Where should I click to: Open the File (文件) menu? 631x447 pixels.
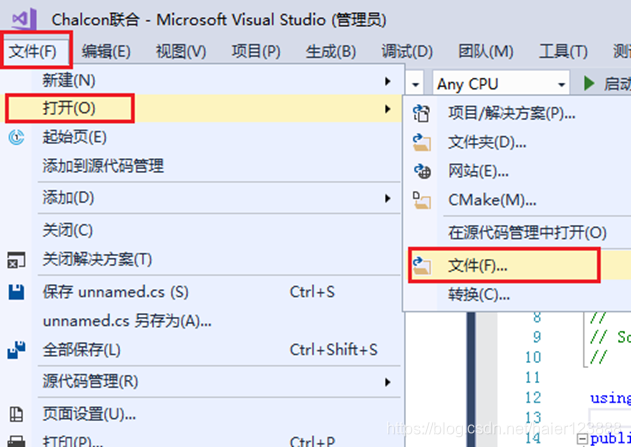(x=33, y=51)
